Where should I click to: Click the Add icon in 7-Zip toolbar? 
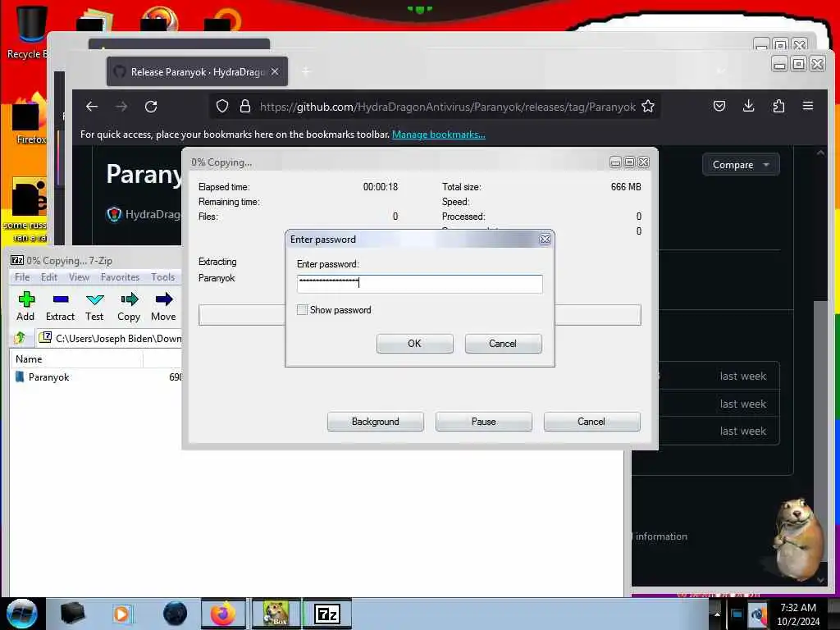pyautogui.click(x=25, y=299)
